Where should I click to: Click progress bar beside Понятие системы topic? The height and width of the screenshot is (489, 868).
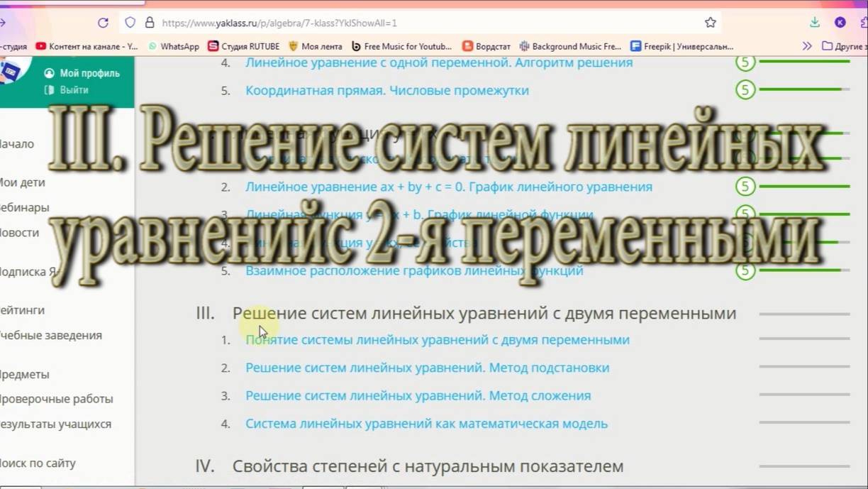click(x=804, y=339)
